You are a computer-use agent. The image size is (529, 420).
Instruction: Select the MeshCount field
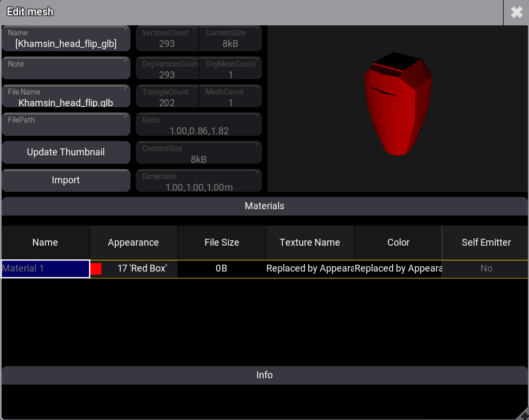(230, 96)
